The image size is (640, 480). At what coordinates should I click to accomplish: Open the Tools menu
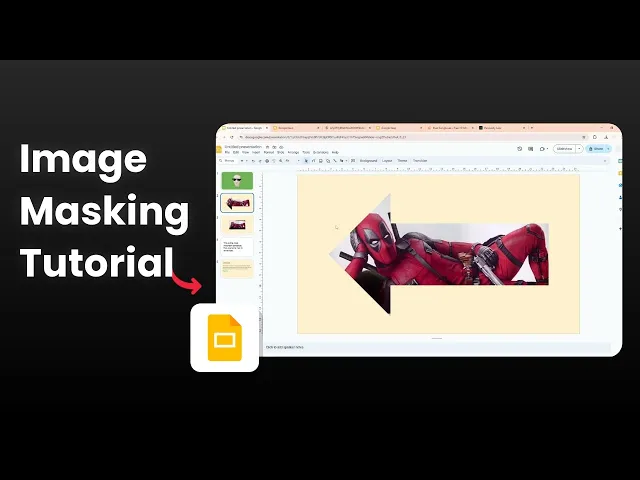pyautogui.click(x=306, y=152)
